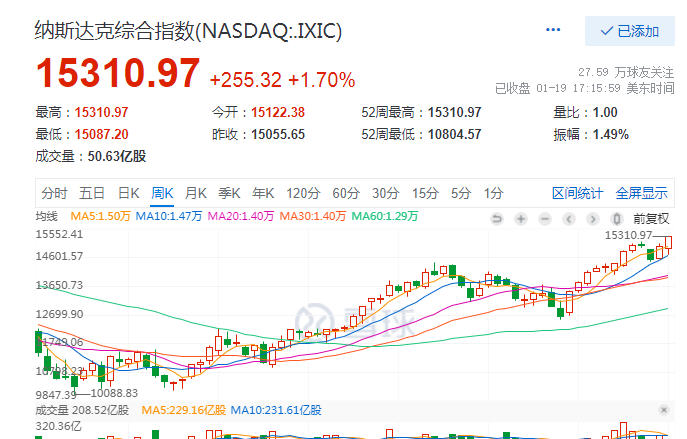Click the MA5:1.50万 moving average label

[x=100, y=216]
